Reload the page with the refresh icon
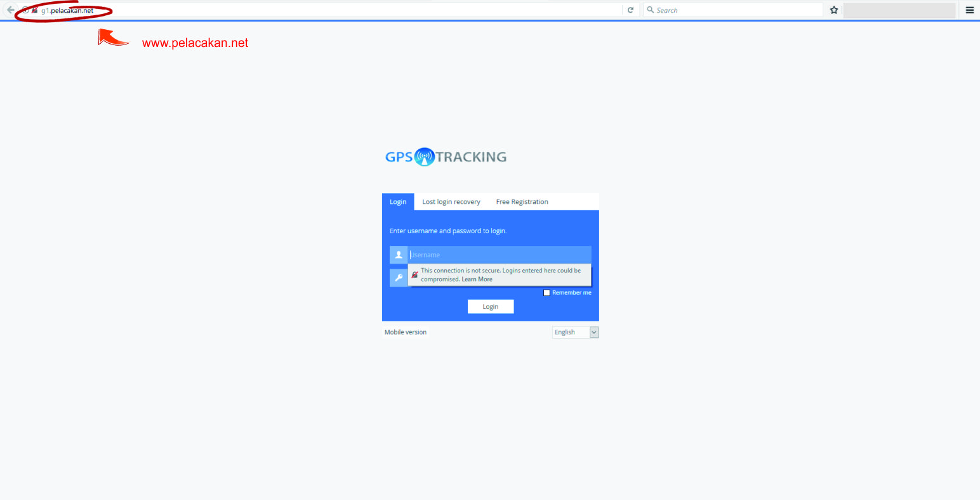The height and width of the screenshot is (500, 980). [x=630, y=10]
